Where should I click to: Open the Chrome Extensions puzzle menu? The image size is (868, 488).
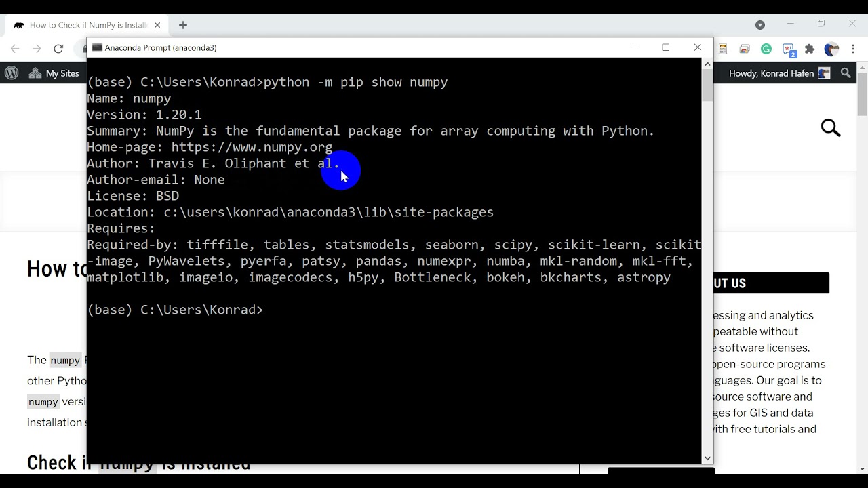tap(810, 49)
